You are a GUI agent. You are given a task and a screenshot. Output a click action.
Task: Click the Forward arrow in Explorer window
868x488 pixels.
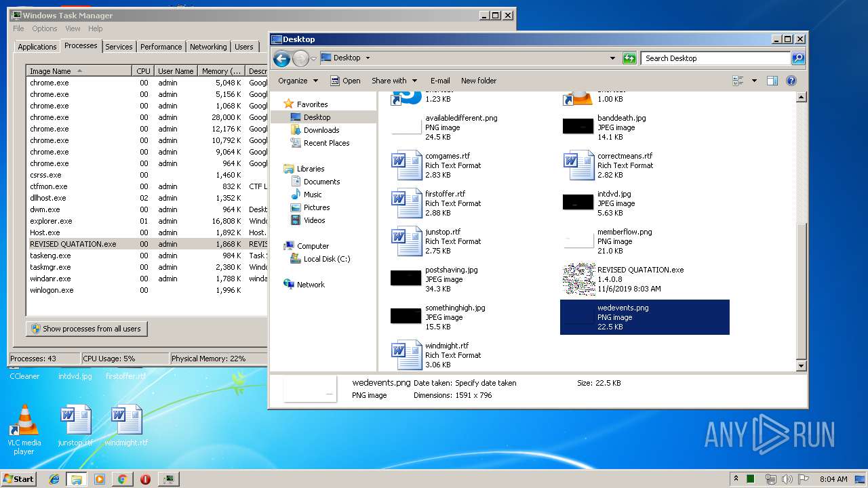(300, 59)
